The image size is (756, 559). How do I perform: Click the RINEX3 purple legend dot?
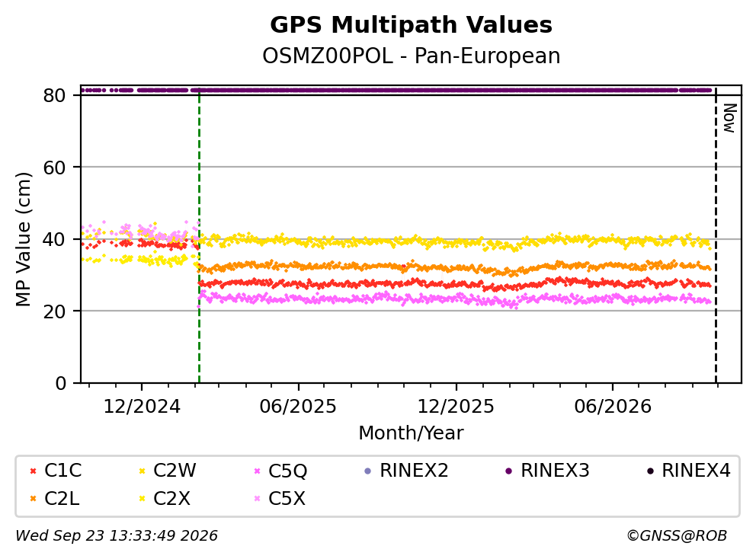[508, 471]
